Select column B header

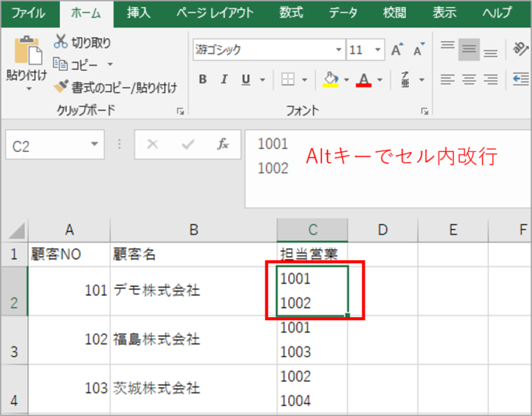click(194, 230)
